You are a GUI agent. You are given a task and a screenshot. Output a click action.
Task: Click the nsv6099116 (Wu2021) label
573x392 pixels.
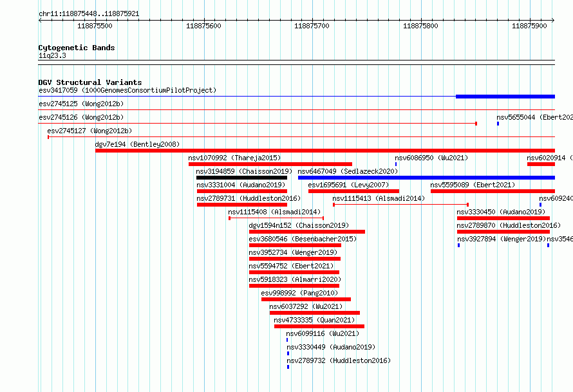323,333
